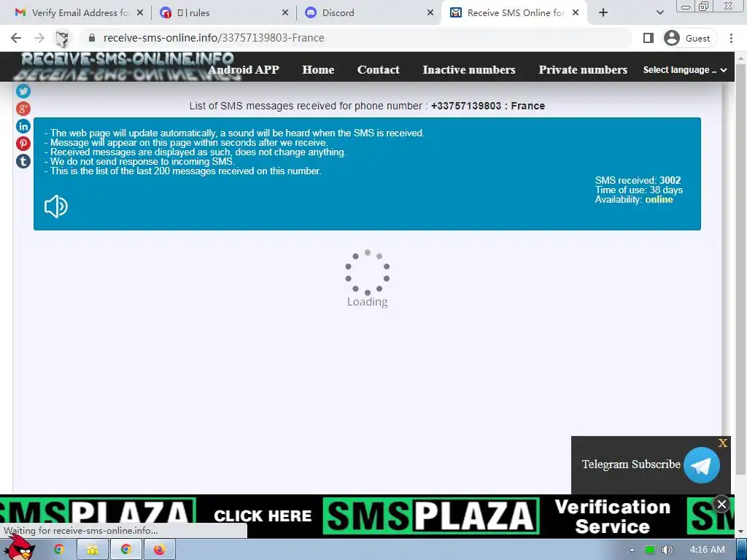The height and width of the screenshot is (560, 747).
Task: Open Chrome three-dot menu
Action: [731, 38]
